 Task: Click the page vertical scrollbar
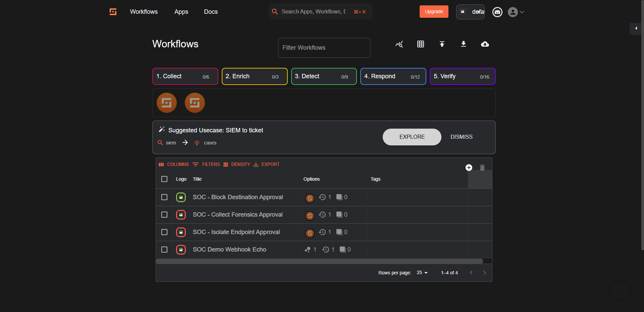pyautogui.click(x=642, y=125)
